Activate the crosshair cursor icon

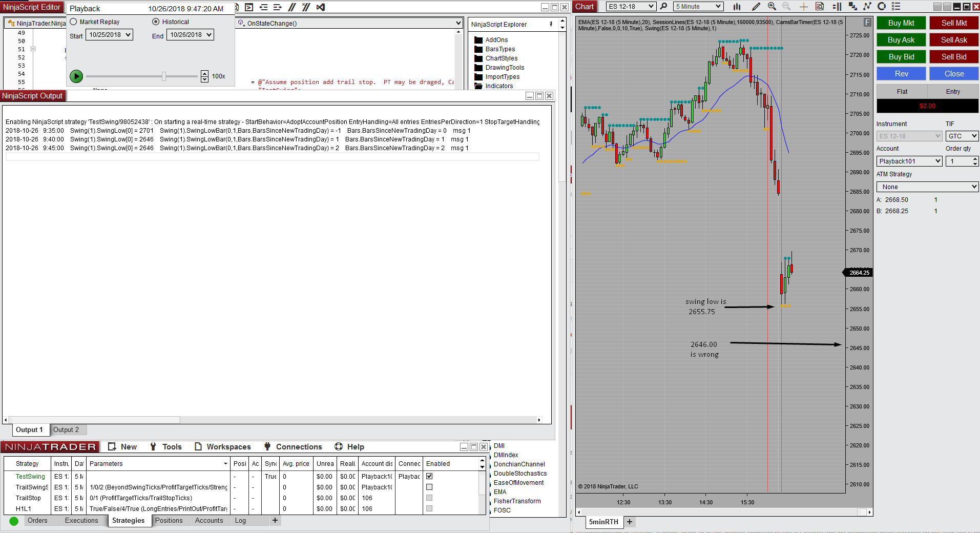[x=804, y=7]
